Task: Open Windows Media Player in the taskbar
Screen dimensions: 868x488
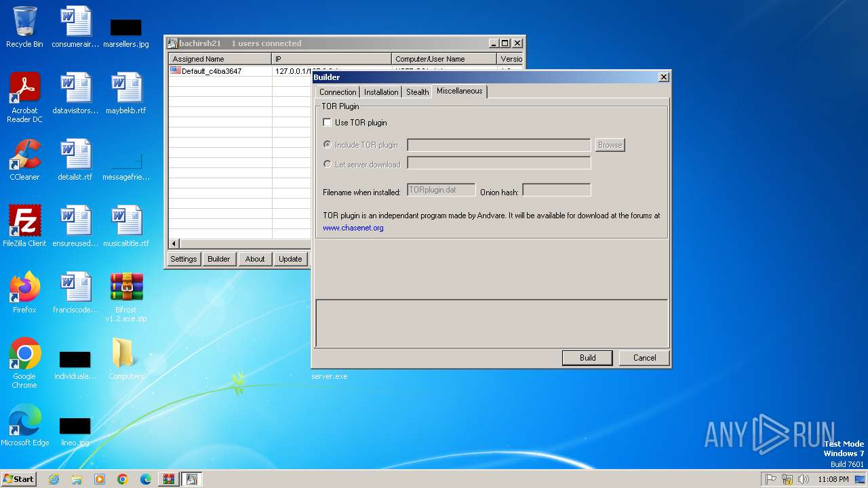Action: 100,479
